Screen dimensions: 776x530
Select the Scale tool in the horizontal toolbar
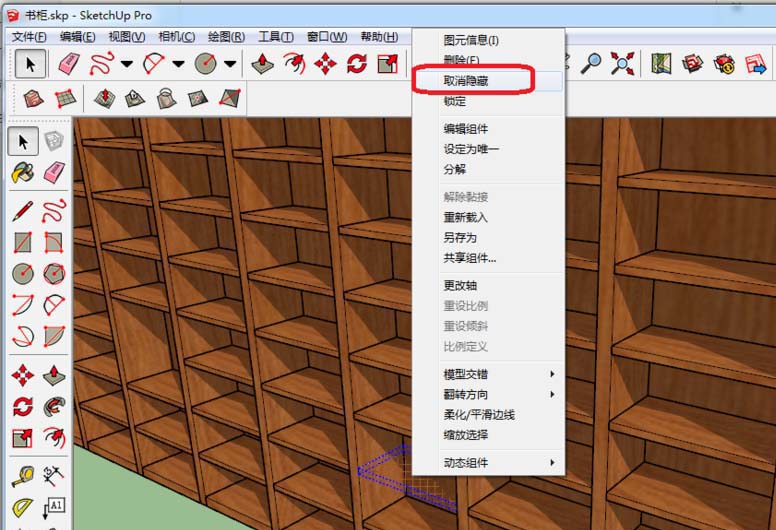coord(388,64)
